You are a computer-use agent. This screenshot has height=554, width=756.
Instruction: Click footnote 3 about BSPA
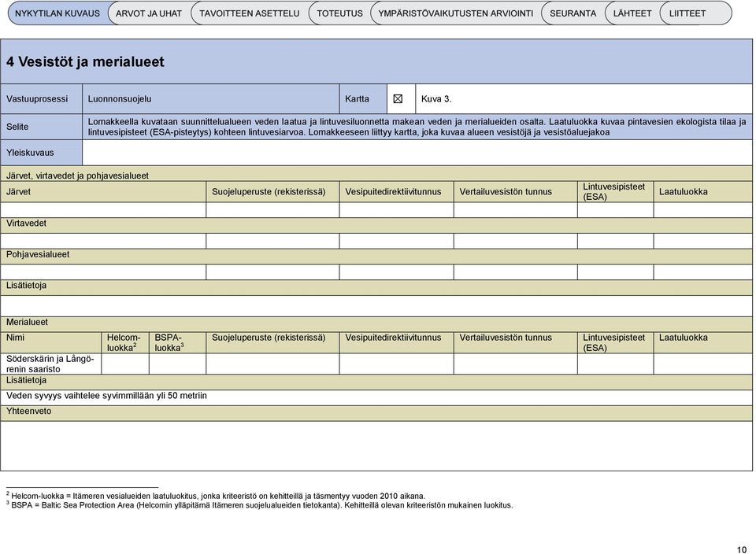click(259, 505)
